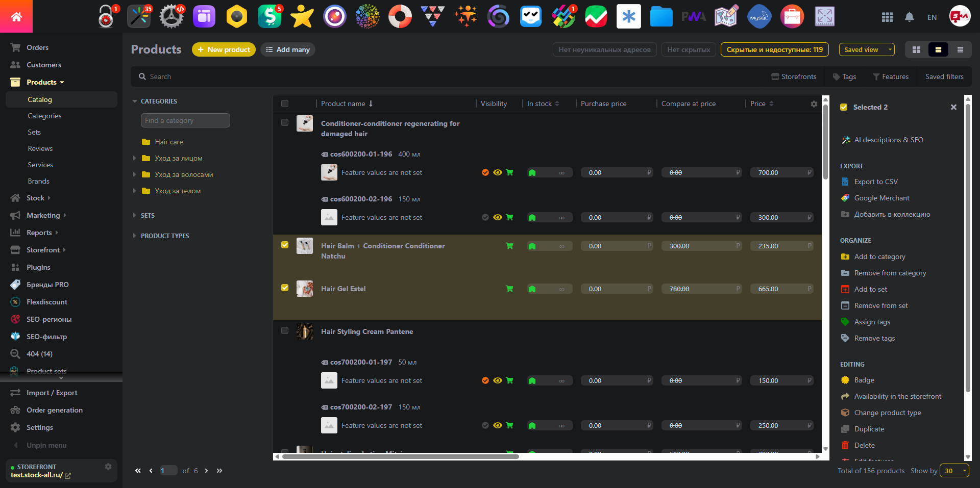Select Reports in the sidebar menu
980x488 pixels.
pos(40,232)
